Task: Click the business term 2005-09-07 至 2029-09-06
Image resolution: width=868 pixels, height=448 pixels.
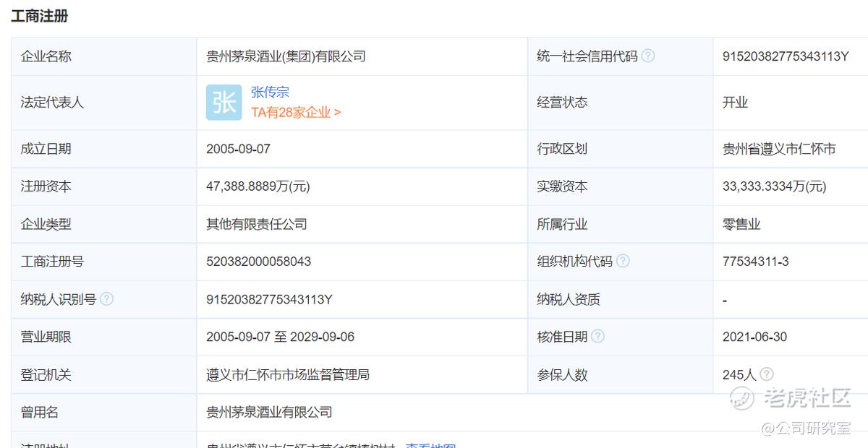Action: 280,337
